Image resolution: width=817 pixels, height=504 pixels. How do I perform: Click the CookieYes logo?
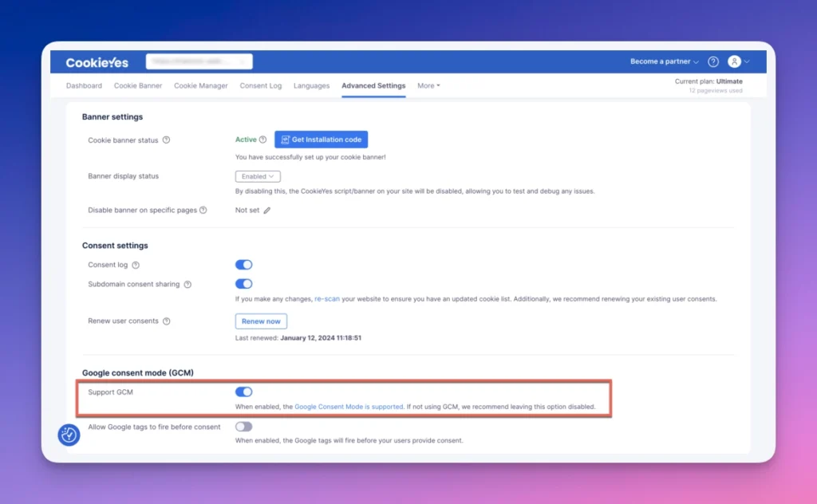97,62
